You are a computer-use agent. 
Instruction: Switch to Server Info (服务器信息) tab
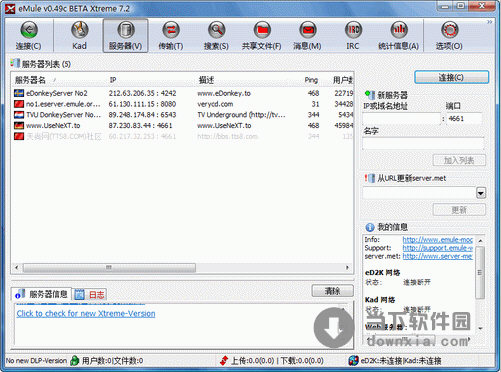42,294
